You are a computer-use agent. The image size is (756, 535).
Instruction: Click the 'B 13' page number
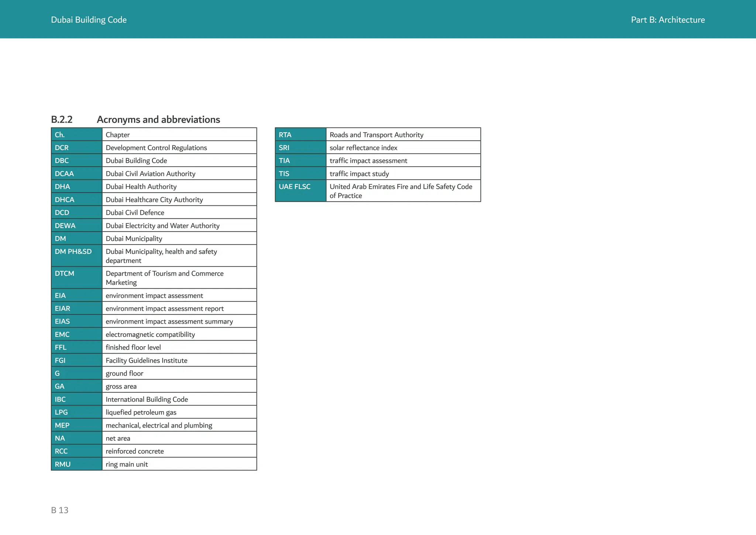point(60,510)
